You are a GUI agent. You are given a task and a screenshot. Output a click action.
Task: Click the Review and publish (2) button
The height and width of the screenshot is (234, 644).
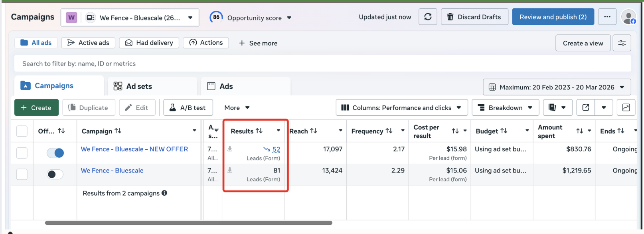coord(553,17)
